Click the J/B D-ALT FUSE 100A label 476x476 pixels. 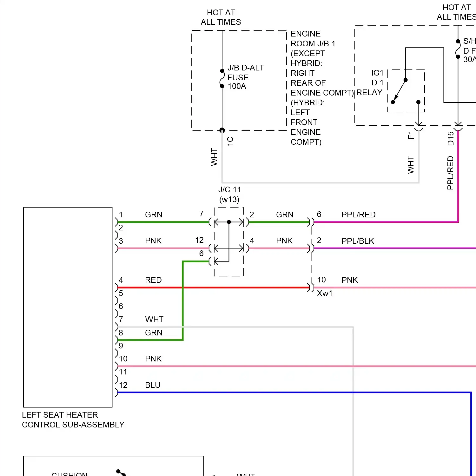pos(246,77)
